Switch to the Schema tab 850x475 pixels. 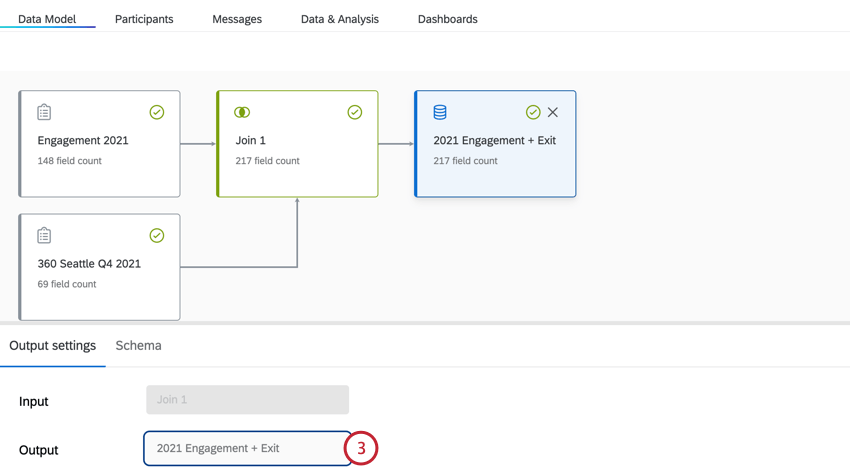(138, 346)
